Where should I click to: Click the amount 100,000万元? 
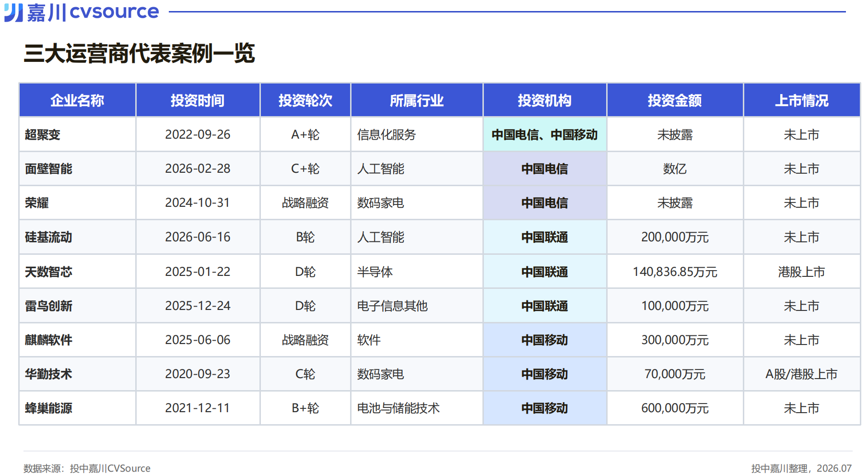click(675, 306)
